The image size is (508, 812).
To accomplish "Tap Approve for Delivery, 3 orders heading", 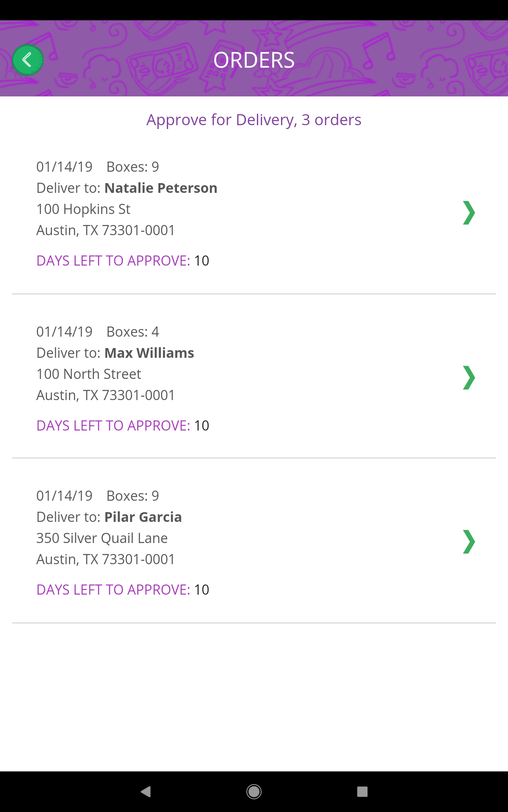I will [x=254, y=120].
